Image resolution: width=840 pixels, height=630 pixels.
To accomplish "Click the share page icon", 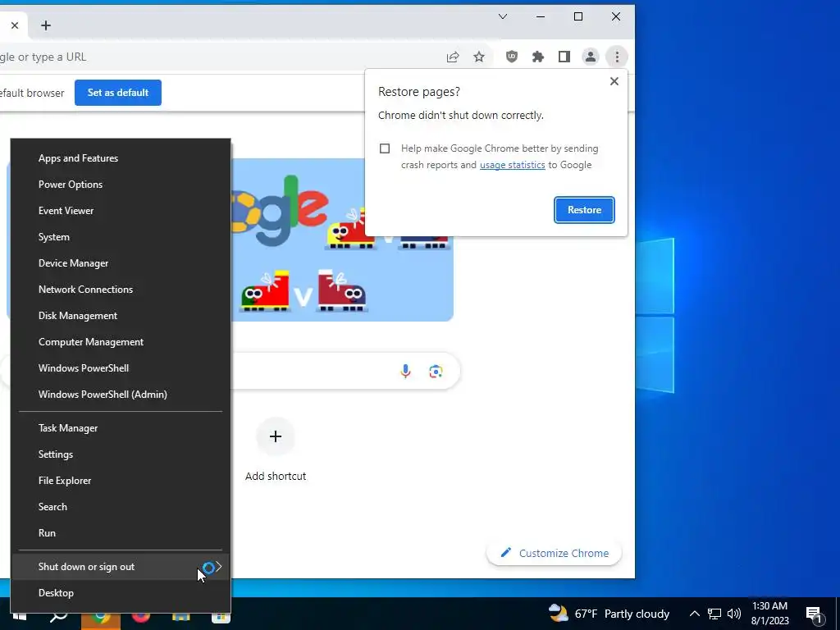I will tap(453, 57).
